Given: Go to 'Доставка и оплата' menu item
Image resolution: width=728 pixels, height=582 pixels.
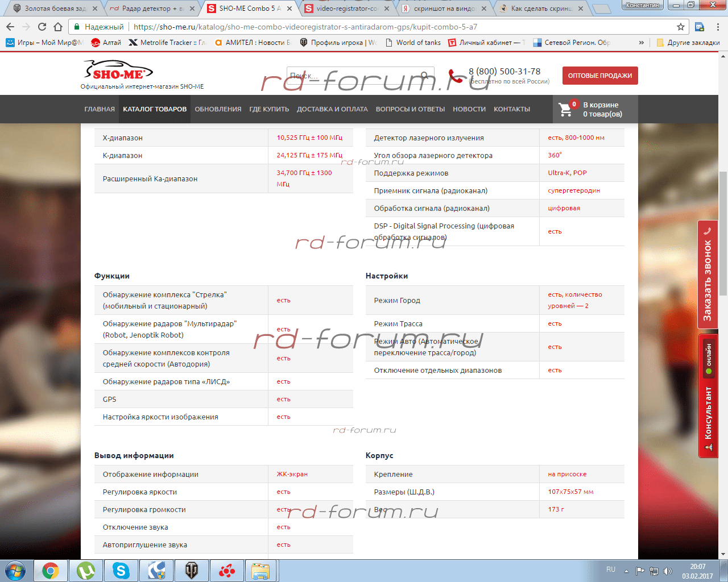Looking at the screenshot, I should (332, 109).
